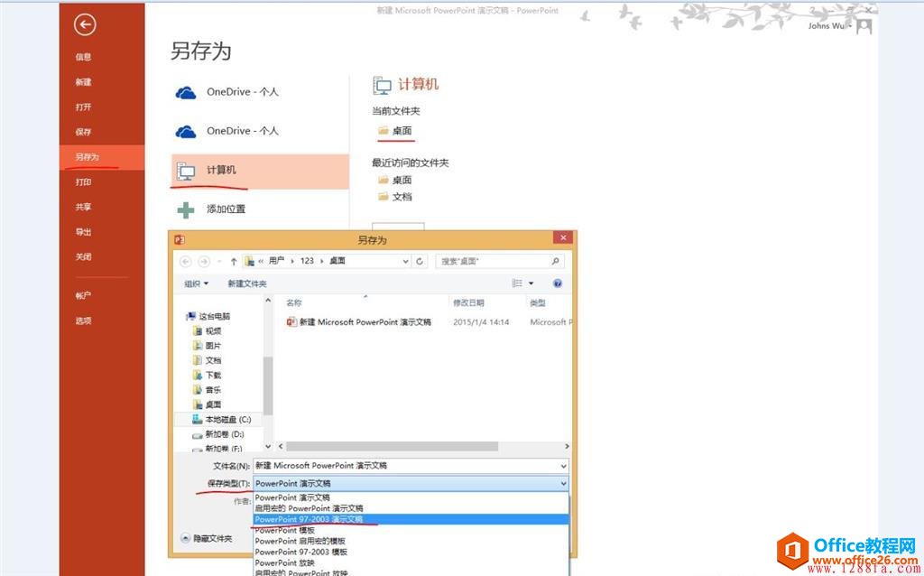
Task: Select 本地磁盘 (C:) in the navigation pane
Action: [x=224, y=419]
